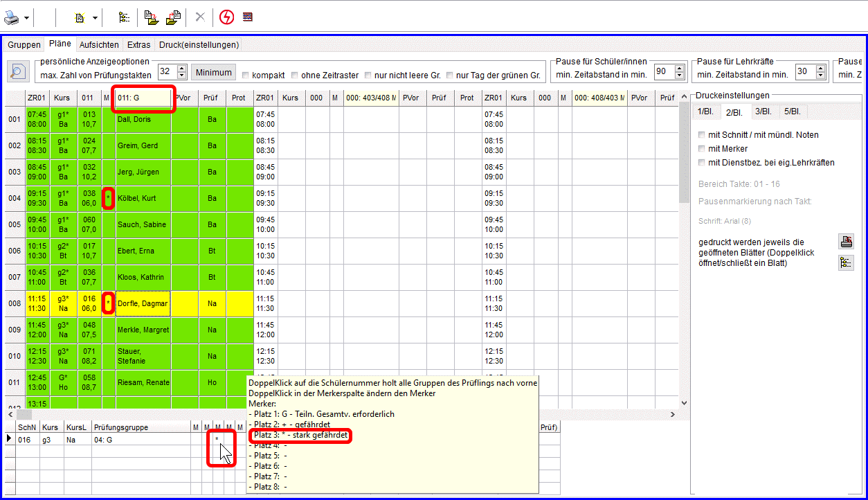Click the red and blue grid icon
The width and height of the screenshot is (868, 500).
247,17
